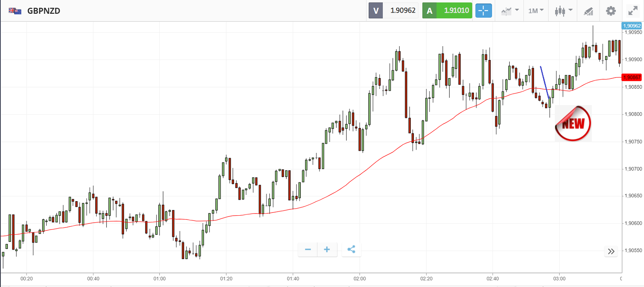Open chart settings gear
The height and width of the screenshot is (287, 644).
pyautogui.click(x=611, y=11)
